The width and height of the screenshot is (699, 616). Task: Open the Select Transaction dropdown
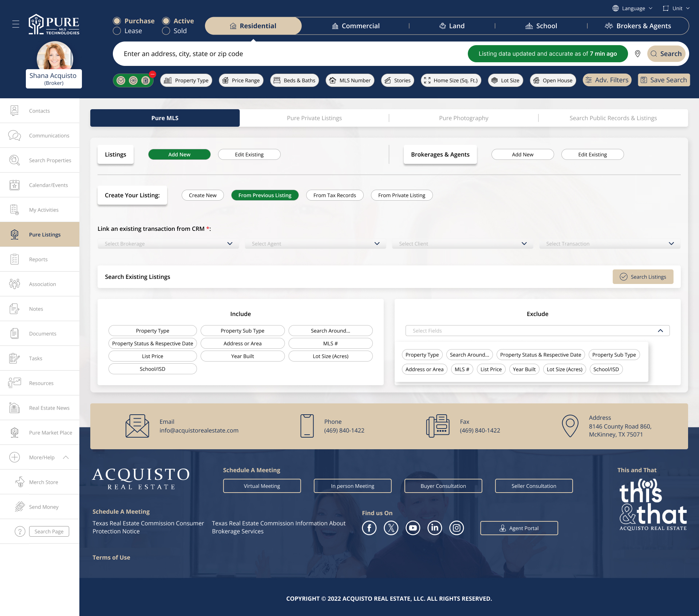[x=609, y=244]
